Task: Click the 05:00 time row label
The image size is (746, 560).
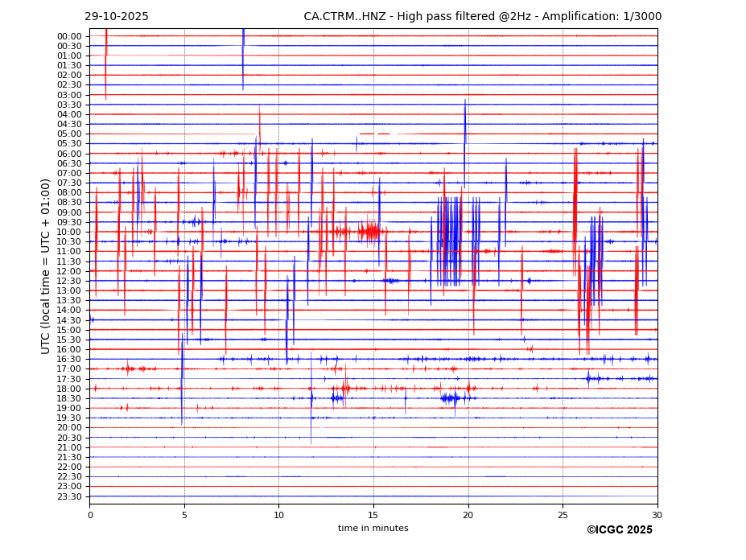Action: pos(69,134)
